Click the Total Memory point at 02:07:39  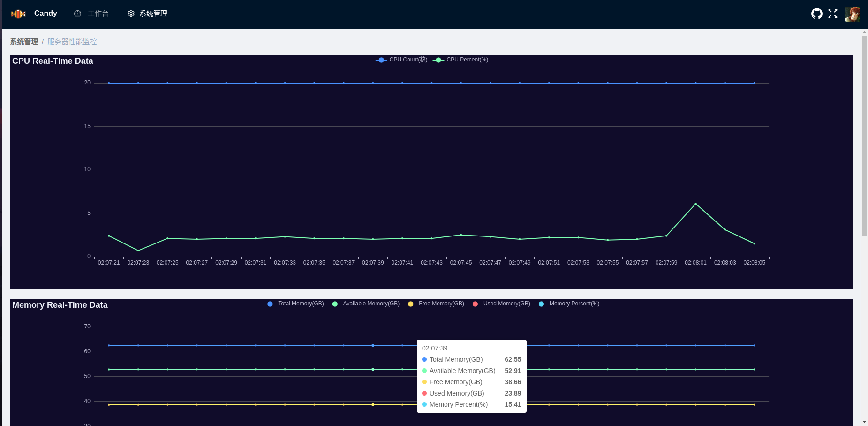373,345
